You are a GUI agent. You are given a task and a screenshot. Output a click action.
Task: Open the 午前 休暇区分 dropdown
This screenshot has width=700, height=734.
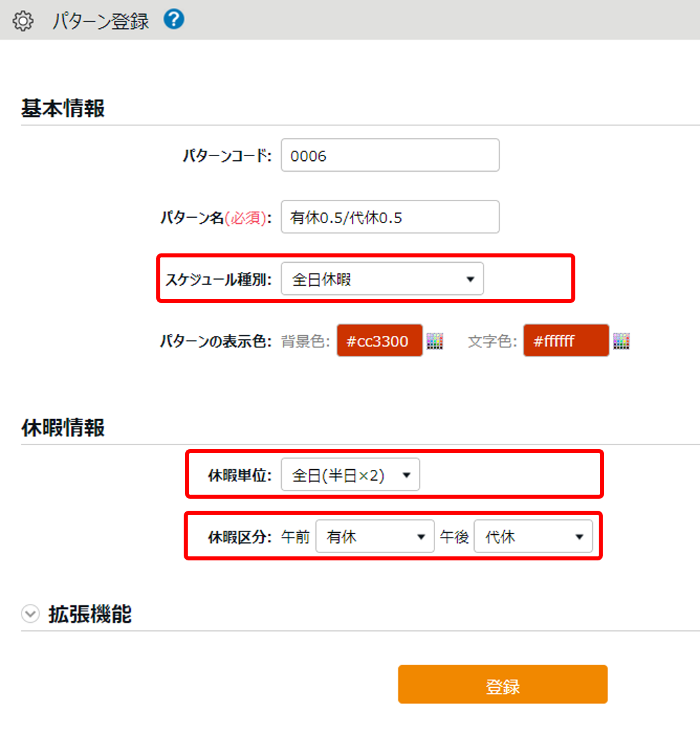click(x=375, y=536)
